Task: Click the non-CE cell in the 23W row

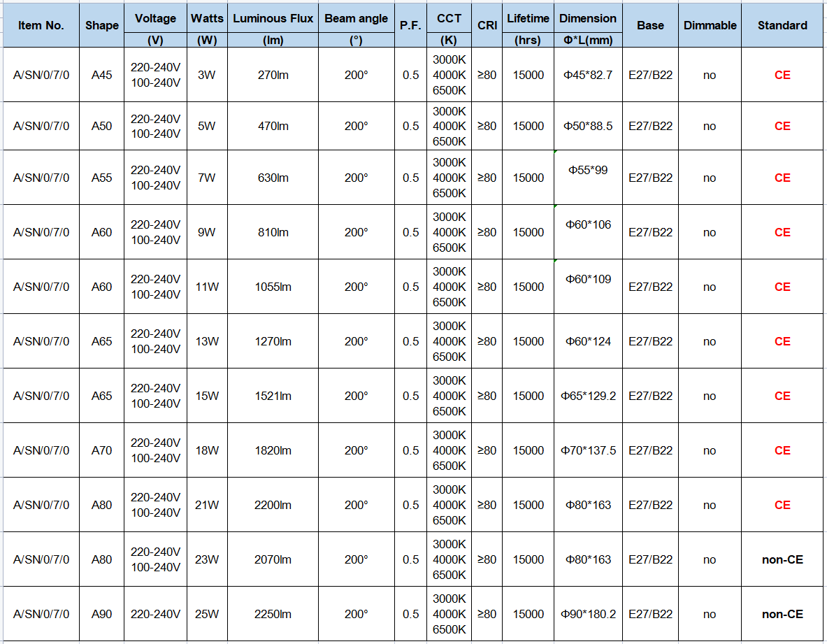Action: tap(782, 559)
